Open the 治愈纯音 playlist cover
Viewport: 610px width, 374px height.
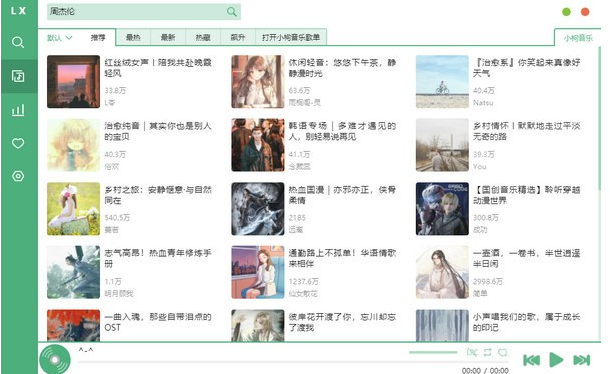(x=74, y=145)
